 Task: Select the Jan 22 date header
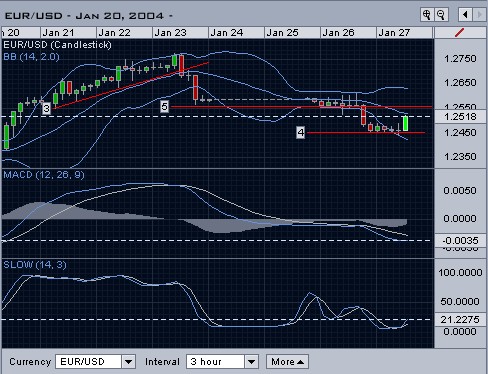(124, 33)
